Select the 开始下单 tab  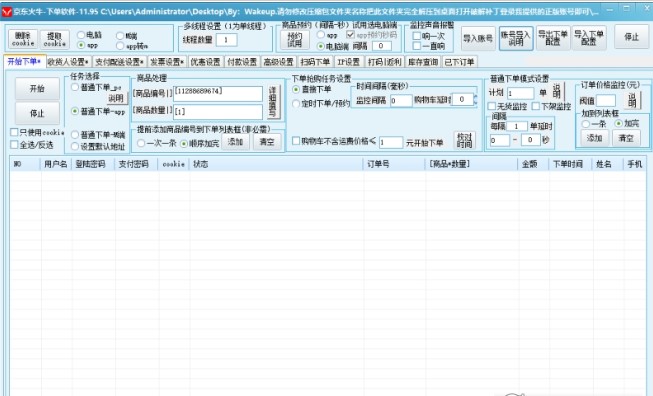pos(24,62)
